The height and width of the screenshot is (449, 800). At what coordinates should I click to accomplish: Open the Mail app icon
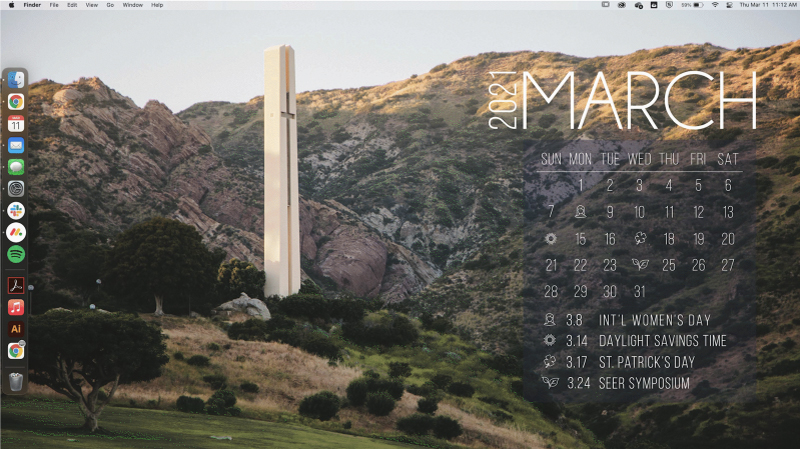(16, 145)
